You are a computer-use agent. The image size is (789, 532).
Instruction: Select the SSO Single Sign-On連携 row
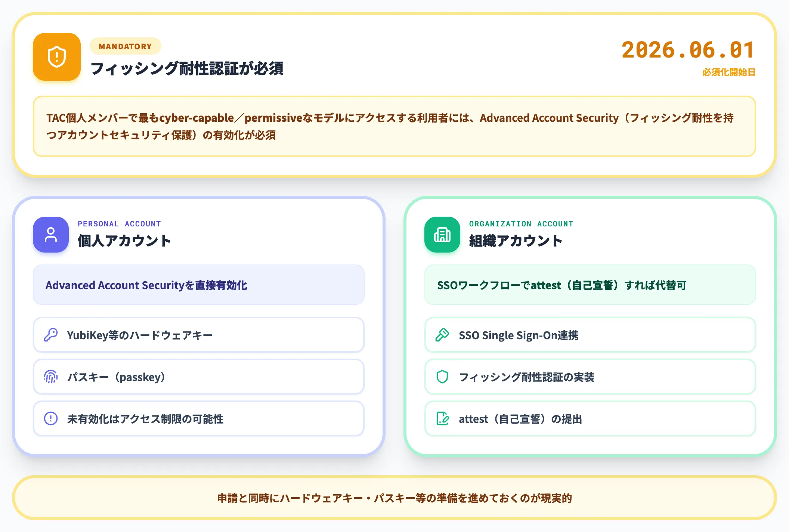[x=590, y=335]
